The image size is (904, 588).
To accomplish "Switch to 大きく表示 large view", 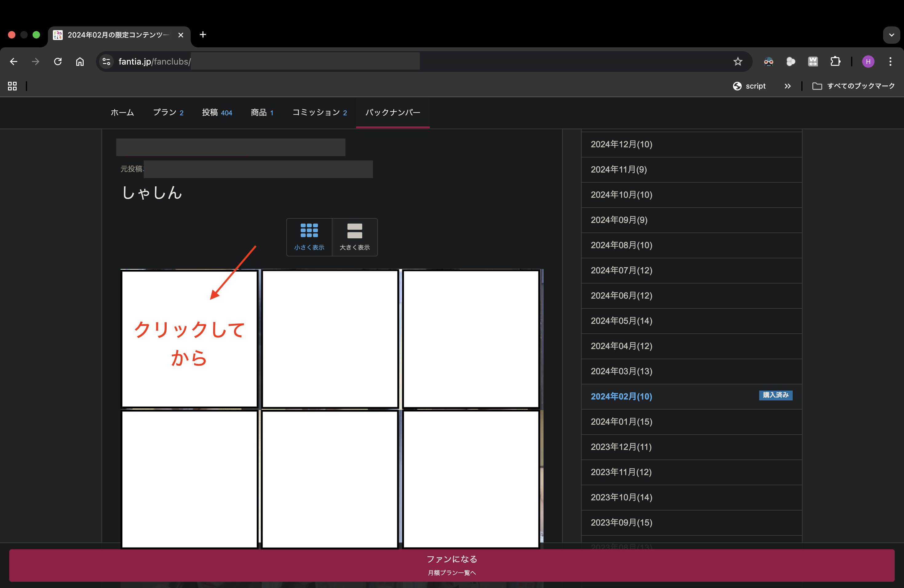I will pyautogui.click(x=355, y=236).
